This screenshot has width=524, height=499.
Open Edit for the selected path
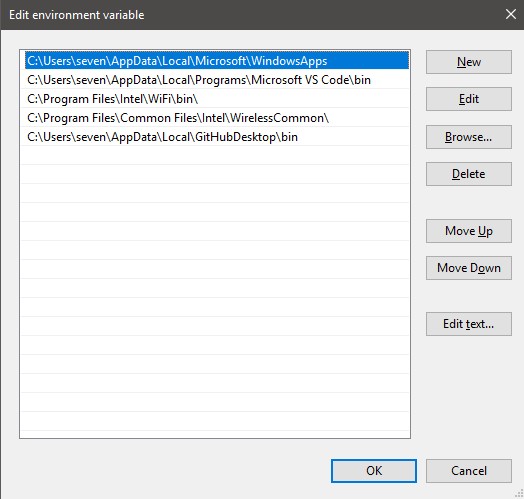click(469, 99)
